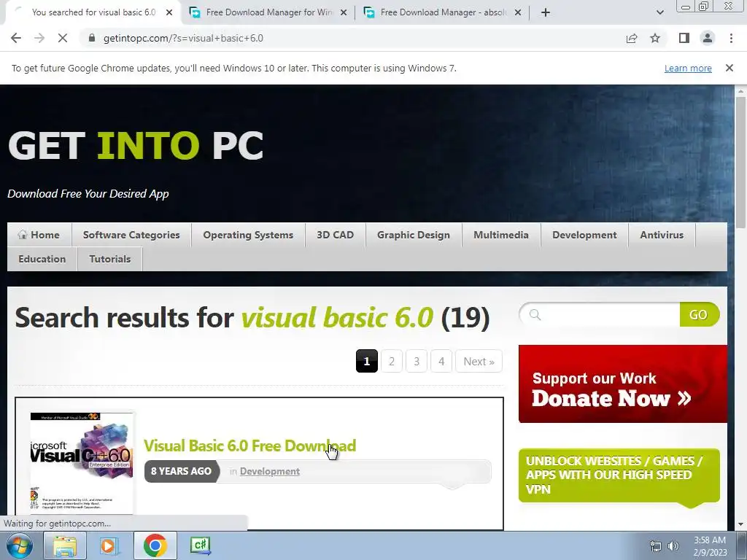747x560 pixels.
Task: Click the volume speaker tray icon
Action: pyautogui.click(x=673, y=546)
